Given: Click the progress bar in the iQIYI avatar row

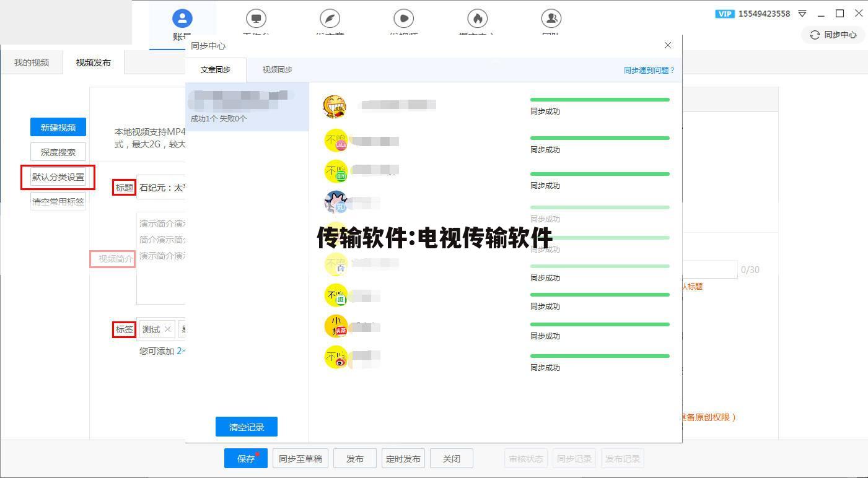Looking at the screenshot, I should point(600,174).
